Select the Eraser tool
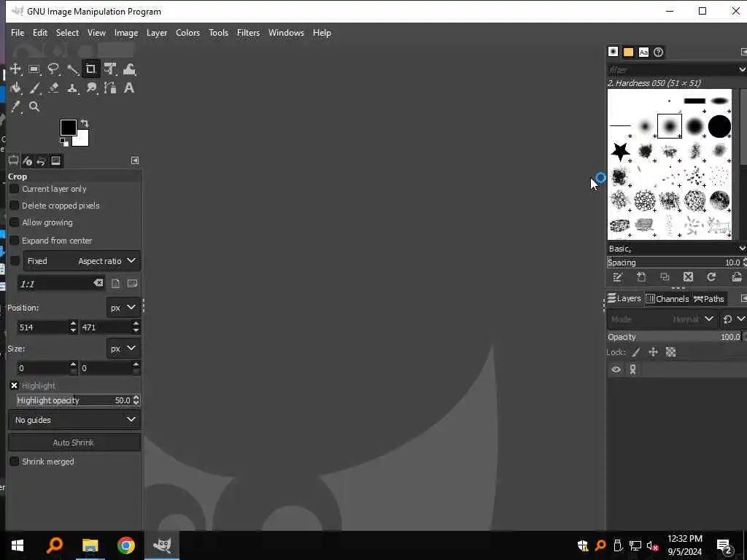This screenshot has height=560, width=747. [53, 88]
